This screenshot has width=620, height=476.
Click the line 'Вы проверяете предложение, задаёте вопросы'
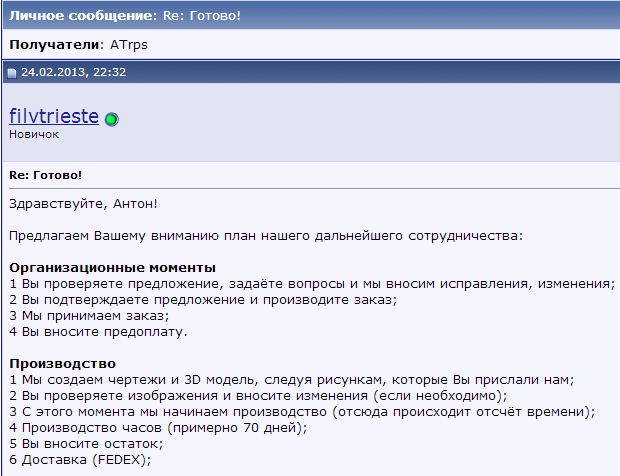pos(312,284)
